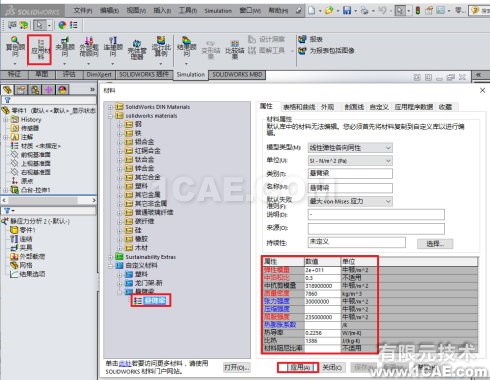Click the New document icon in top toolbar
This screenshot has height=380, width=490.
click(311, 10)
